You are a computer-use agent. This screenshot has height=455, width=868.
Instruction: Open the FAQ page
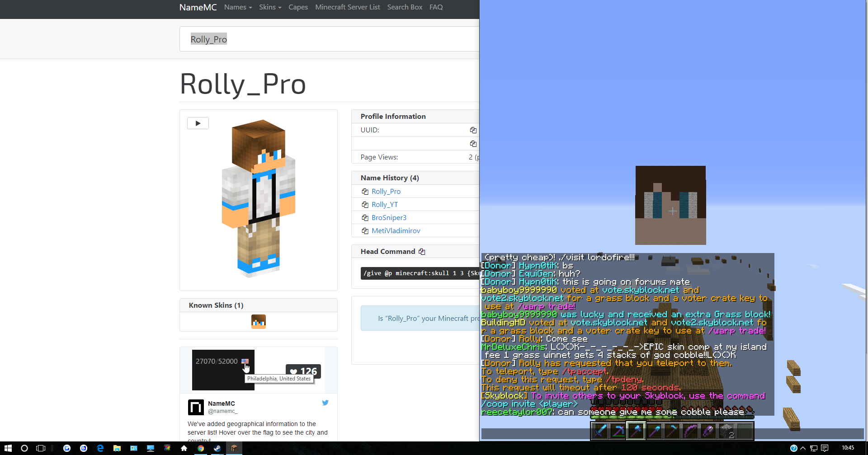436,7
